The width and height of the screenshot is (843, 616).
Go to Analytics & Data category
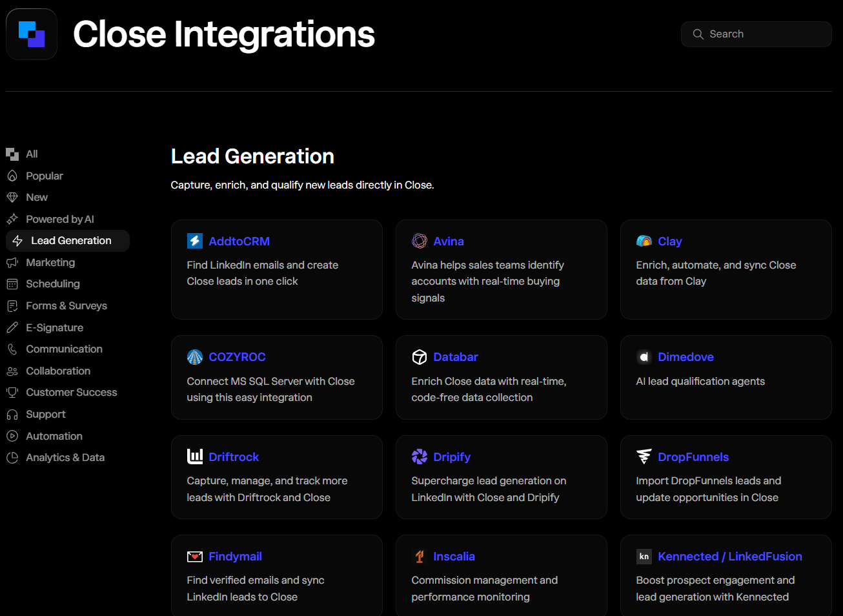65,458
